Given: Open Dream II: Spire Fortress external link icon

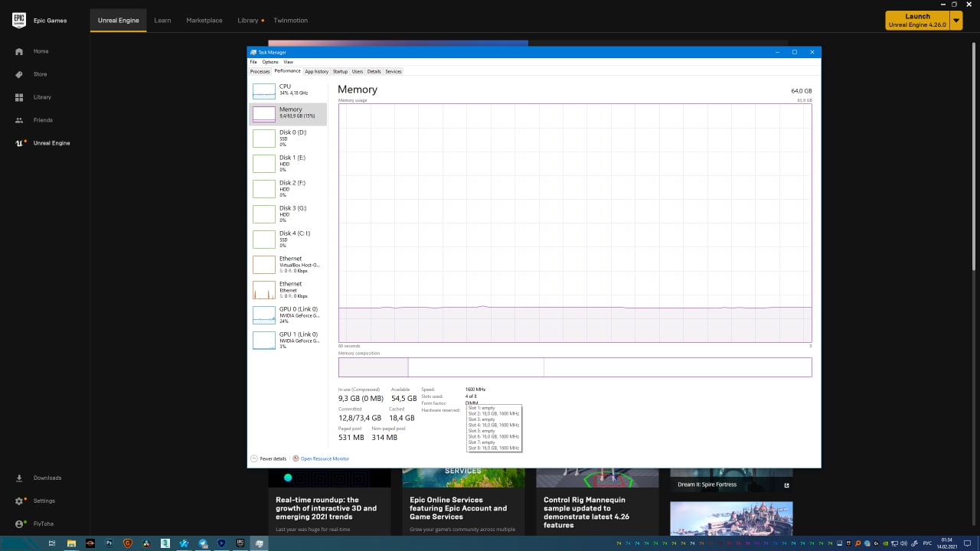Looking at the screenshot, I should tap(786, 484).
